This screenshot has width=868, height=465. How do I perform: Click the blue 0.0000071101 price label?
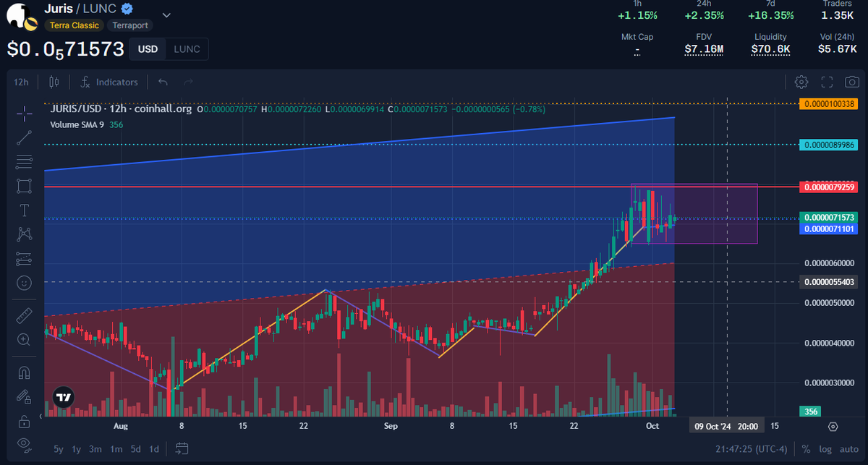click(x=828, y=229)
